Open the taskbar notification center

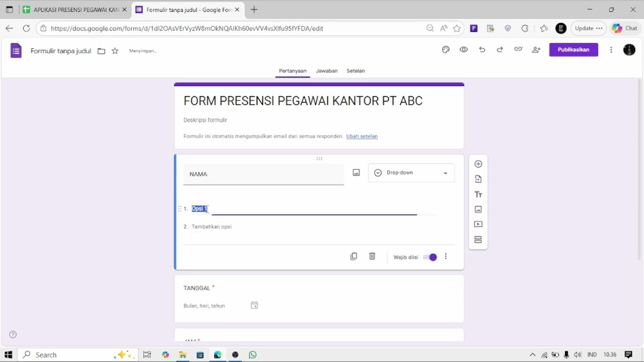click(x=628, y=354)
